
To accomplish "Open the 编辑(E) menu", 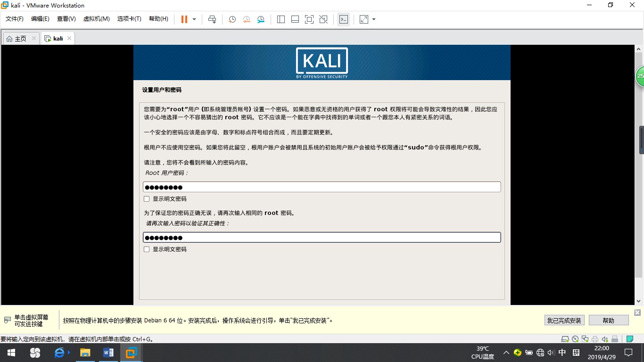I will (40, 19).
